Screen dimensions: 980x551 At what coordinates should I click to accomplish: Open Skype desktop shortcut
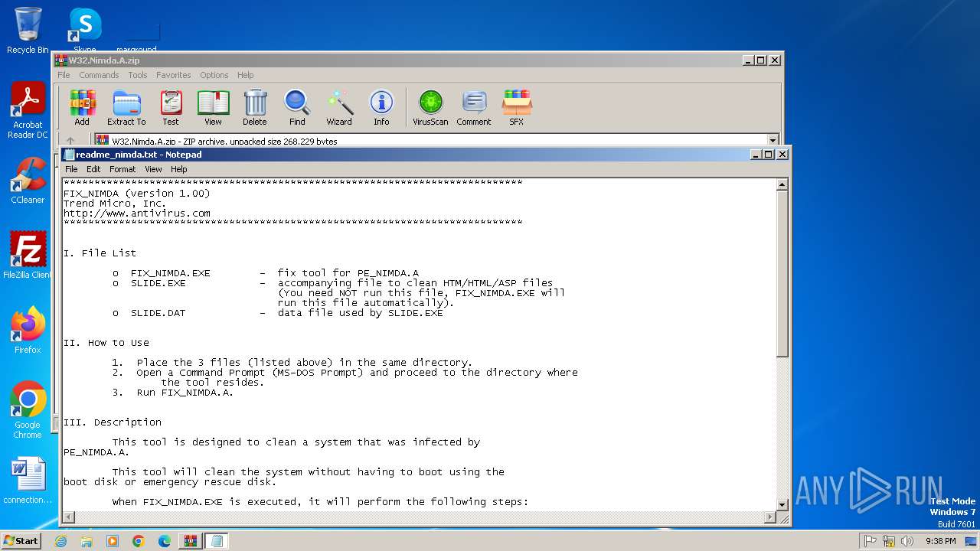[x=85, y=31]
